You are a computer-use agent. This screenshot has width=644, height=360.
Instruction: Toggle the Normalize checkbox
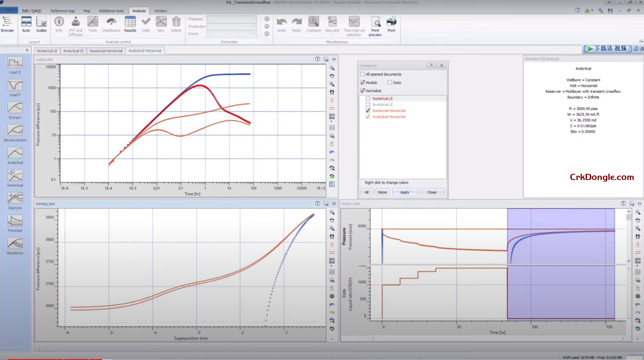363,91
